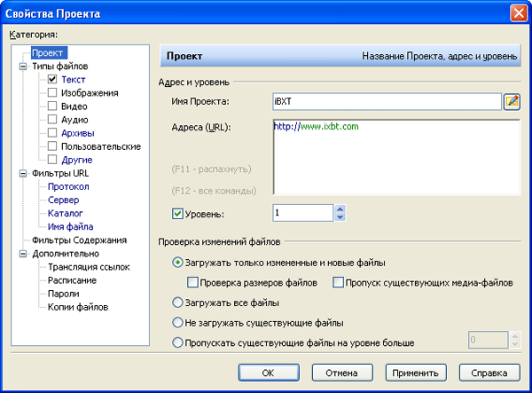Check Проверка размеров файлов option
The height and width of the screenshot is (393, 532).
(x=192, y=282)
